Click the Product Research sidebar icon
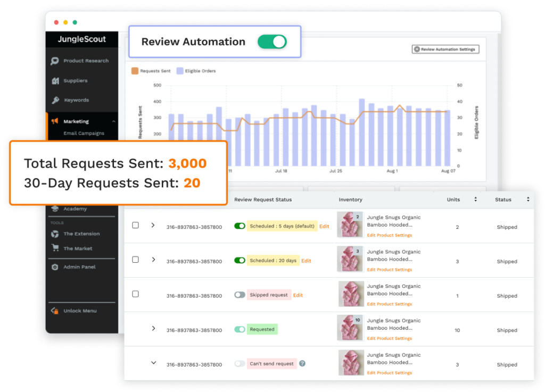This screenshot has height=392, width=545. click(55, 61)
